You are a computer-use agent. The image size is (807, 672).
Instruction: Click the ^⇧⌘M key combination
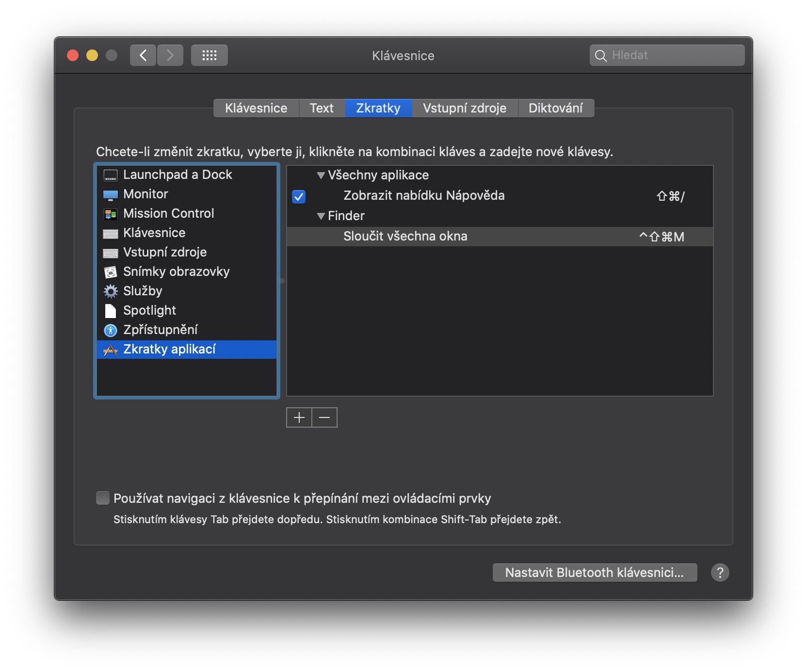click(x=662, y=237)
